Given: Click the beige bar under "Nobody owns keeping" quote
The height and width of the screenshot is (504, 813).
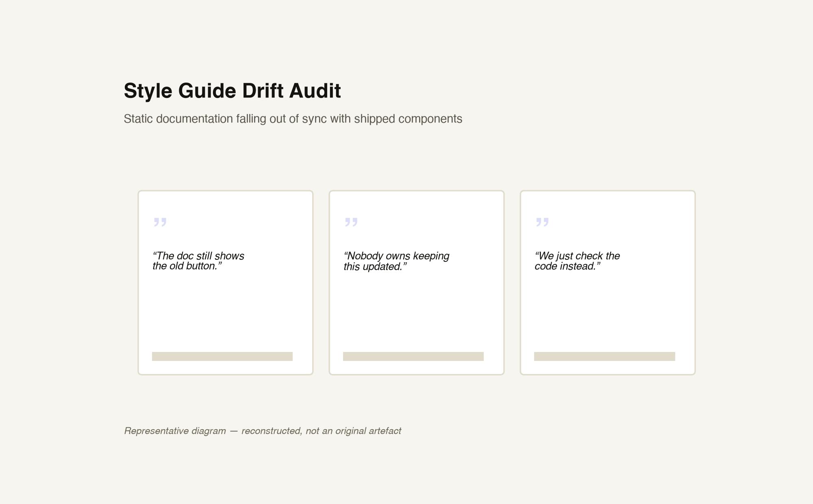Looking at the screenshot, I should [413, 356].
